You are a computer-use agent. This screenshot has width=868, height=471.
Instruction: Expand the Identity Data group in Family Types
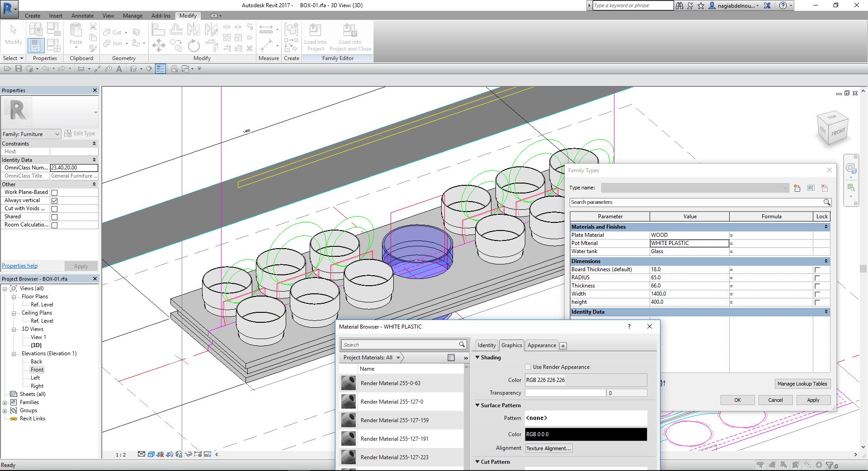[x=826, y=312]
